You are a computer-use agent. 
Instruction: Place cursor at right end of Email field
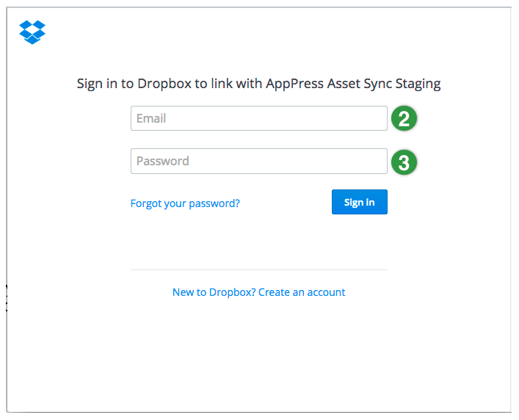(x=382, y=118)
